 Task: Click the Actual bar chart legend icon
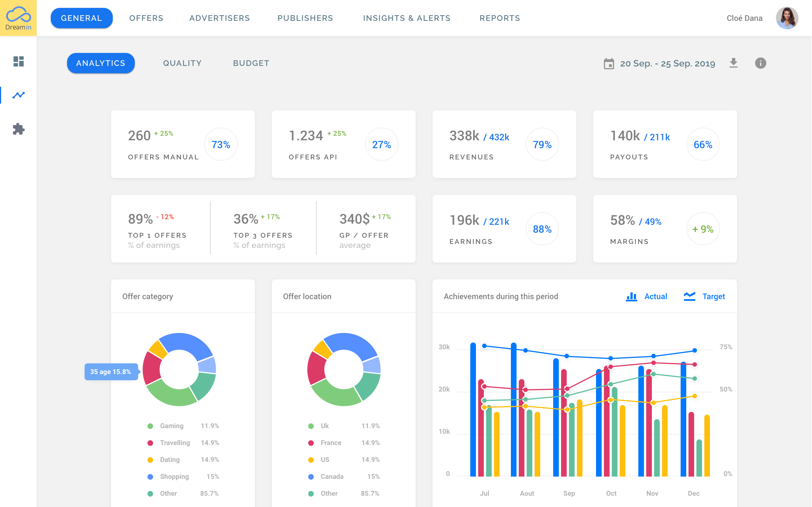pos(632,296)
